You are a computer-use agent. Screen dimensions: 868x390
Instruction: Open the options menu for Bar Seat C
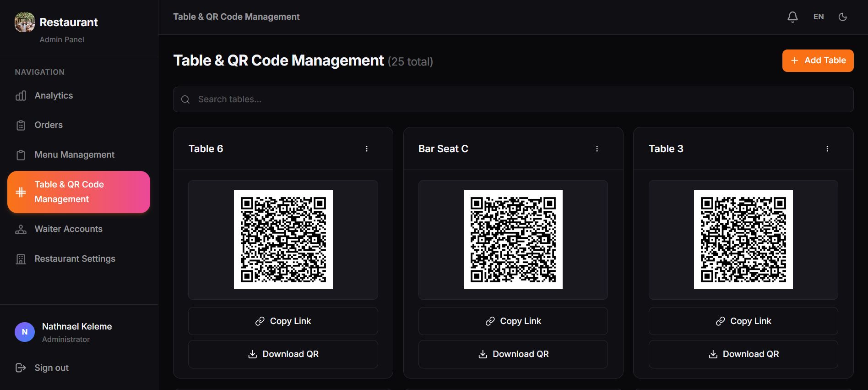(x=597, y=148)
